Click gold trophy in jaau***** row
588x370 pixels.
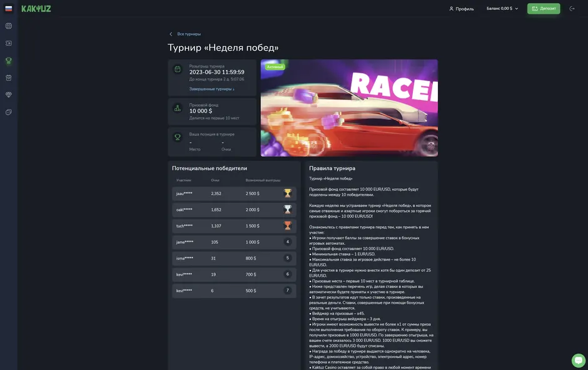tap(288, 193)
